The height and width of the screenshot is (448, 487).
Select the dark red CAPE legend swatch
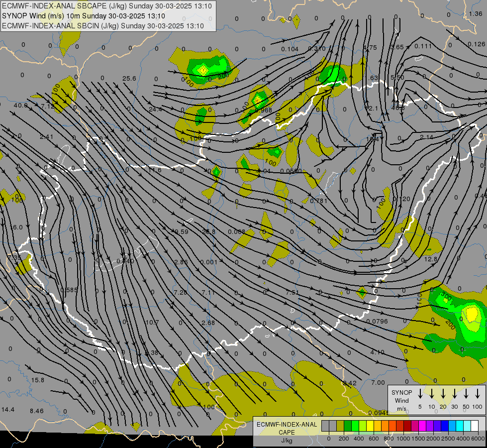click(x=407, y=426)
